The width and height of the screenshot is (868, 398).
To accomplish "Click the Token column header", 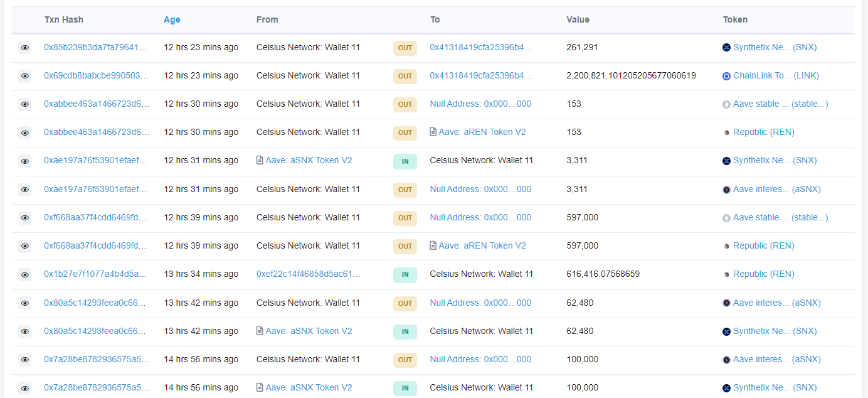I will click(735, 19).
